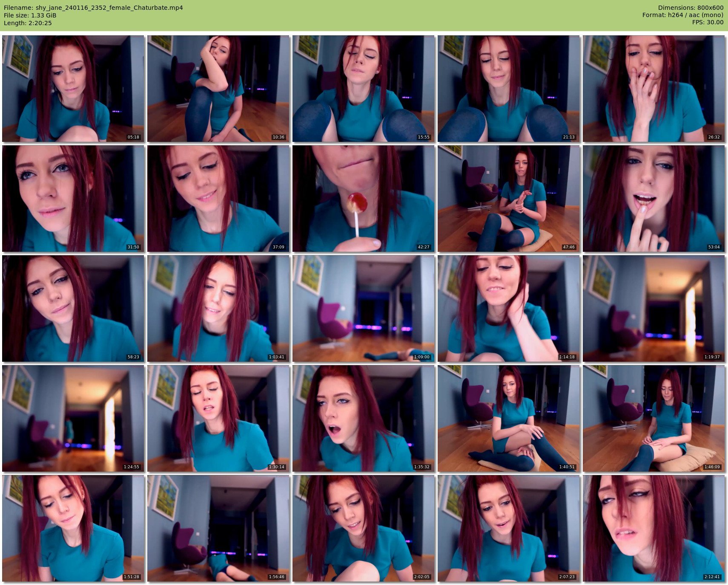
Task: Pick the frame stamped 2:07:23
Action: click(x=509, y=528)
